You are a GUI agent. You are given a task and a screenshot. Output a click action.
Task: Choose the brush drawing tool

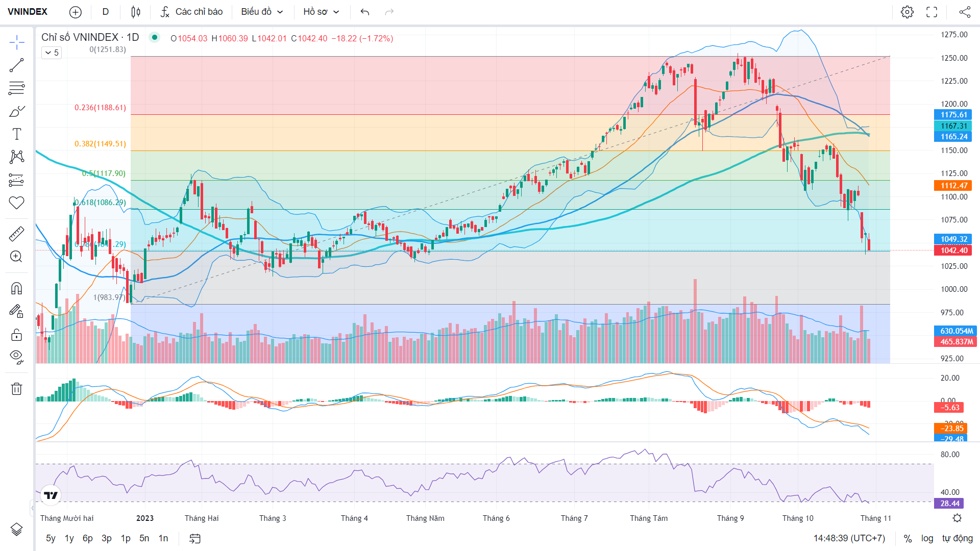(x=16, y=111)
